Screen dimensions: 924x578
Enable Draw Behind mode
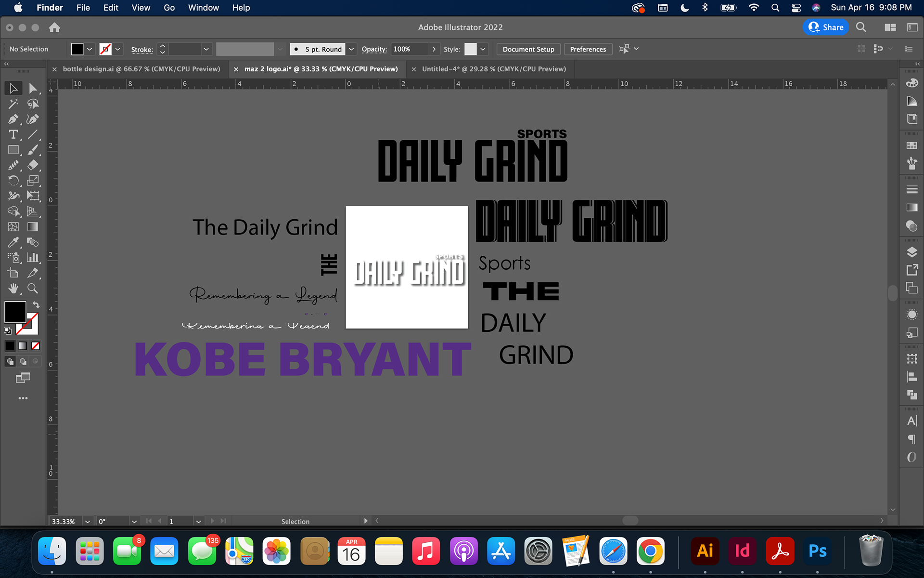[23, 361]
